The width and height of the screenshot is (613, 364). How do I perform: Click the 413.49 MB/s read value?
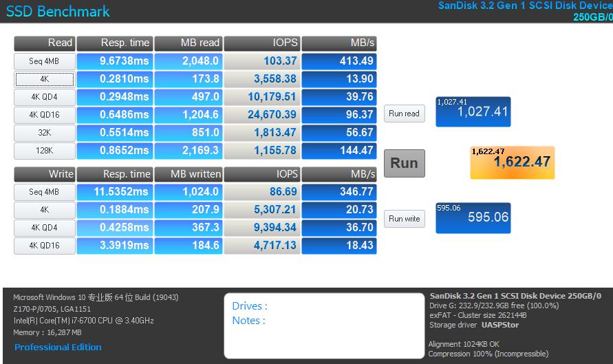coord(339,61)
